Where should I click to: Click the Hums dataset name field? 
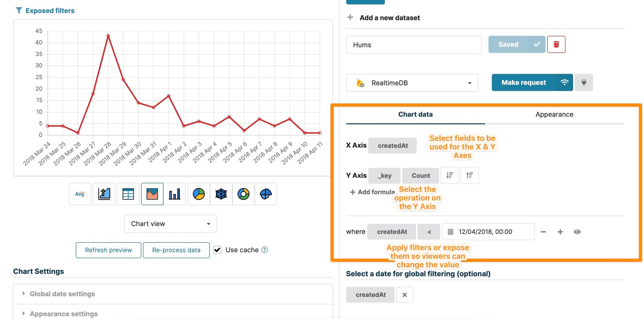coord(414,45)
